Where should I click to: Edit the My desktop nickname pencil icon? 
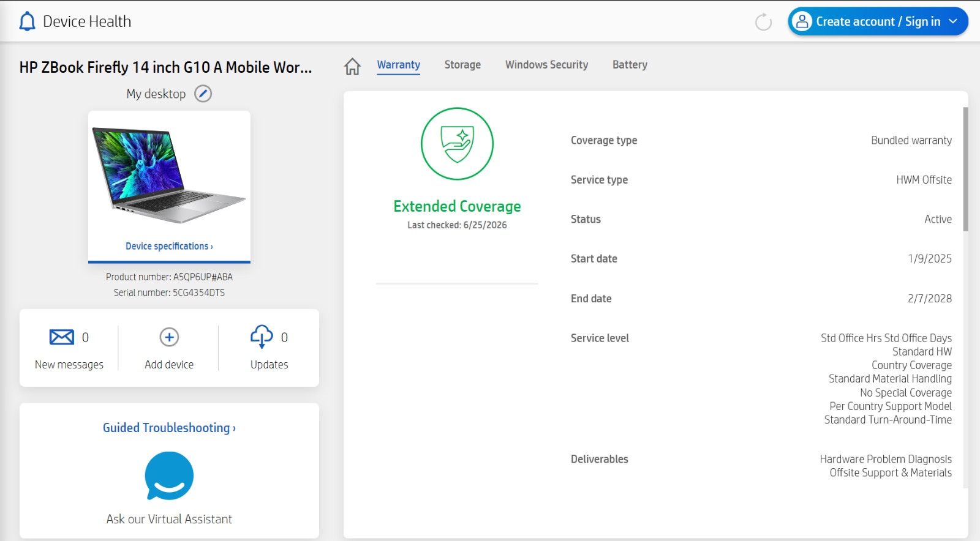point(203,94)
